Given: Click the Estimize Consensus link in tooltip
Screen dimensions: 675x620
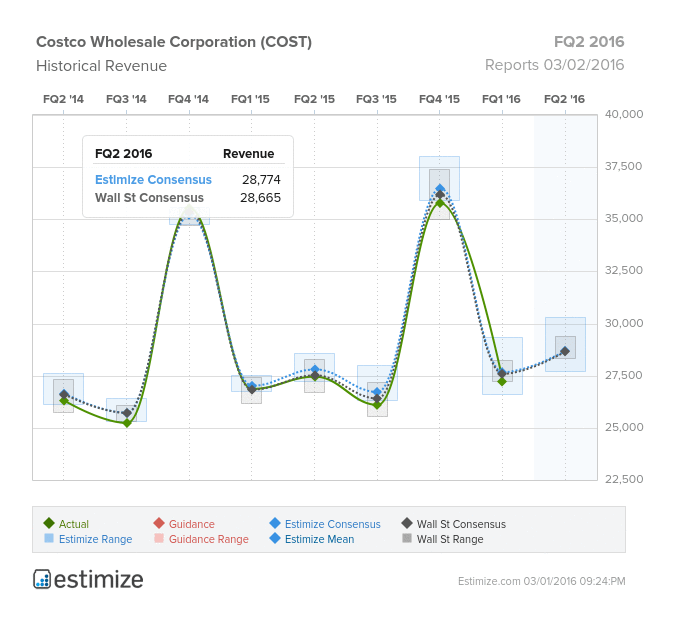Looking at the screenshot, I should 153,180.
